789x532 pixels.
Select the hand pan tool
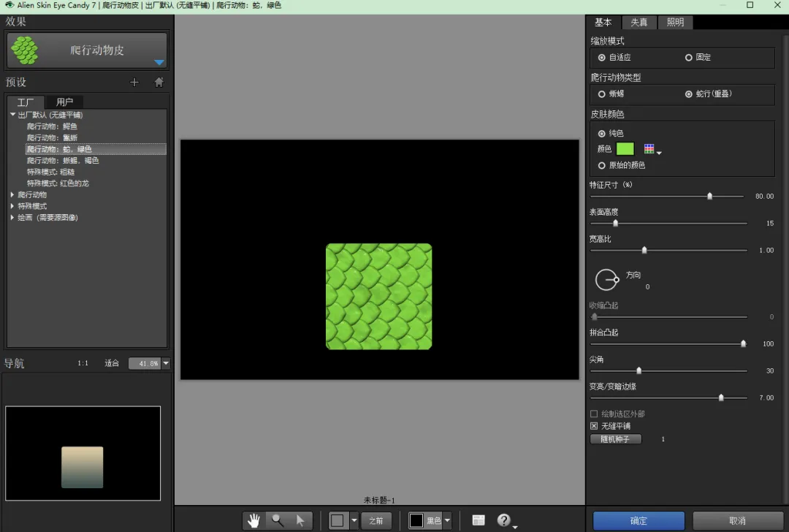click(254, 520)
